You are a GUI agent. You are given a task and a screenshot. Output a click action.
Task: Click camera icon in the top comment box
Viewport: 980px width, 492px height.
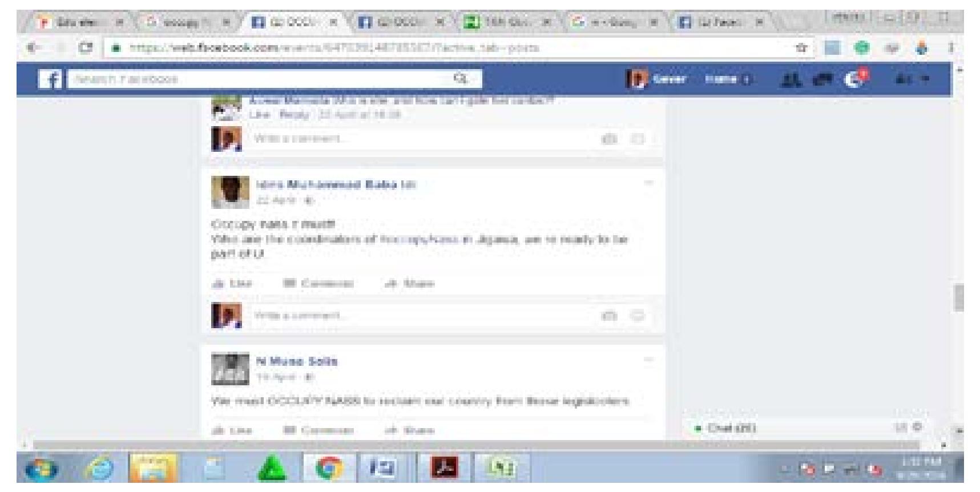point(610,139)
